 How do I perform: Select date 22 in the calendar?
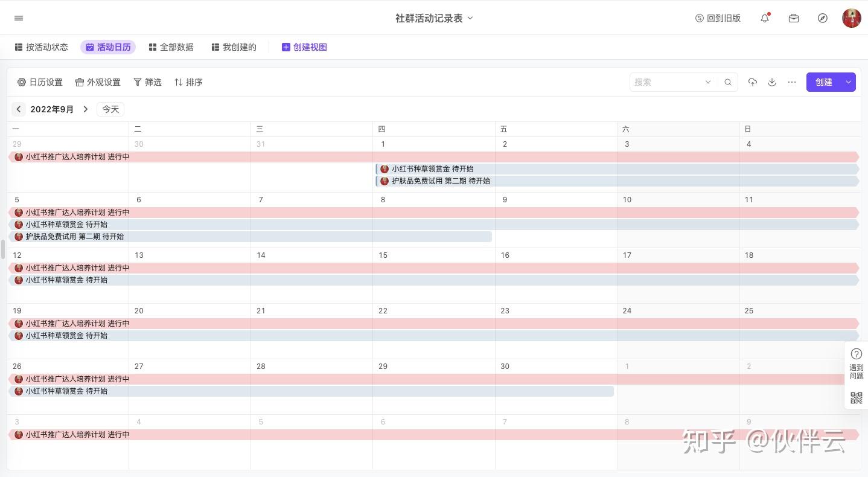tap(383, 311)
